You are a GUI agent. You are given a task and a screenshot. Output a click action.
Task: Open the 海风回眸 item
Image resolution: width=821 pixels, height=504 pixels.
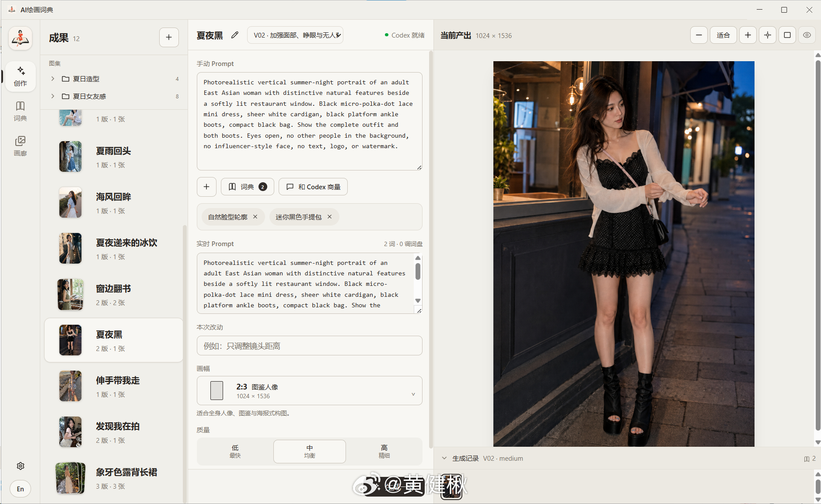114,202
